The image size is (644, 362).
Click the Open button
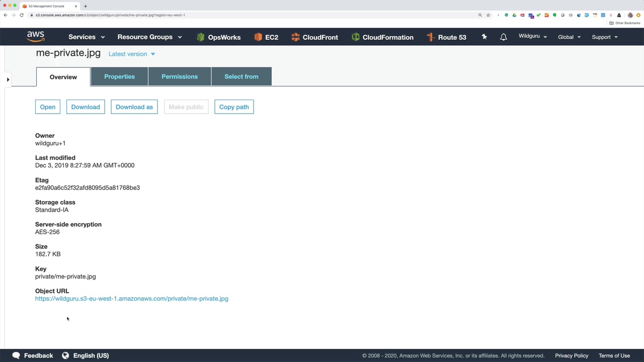click(x=48, y=107)
